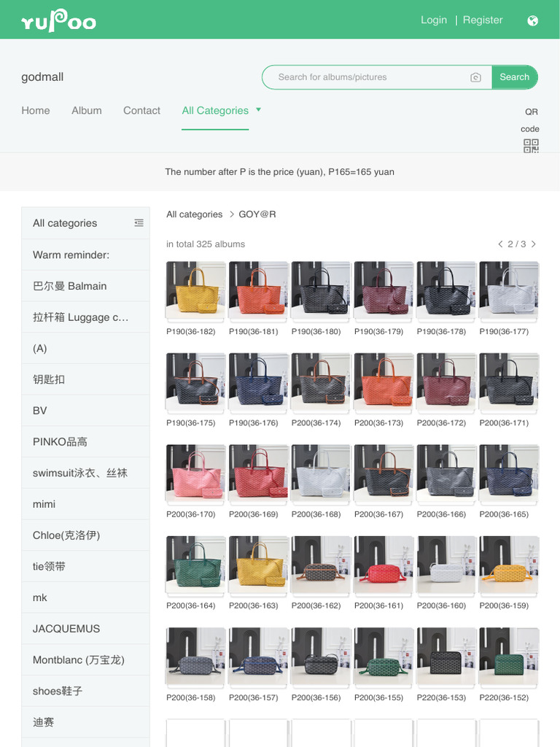Click album title P200(36-156)
The height and width of the screenshot is (747, 560).
tap(316, 697)
